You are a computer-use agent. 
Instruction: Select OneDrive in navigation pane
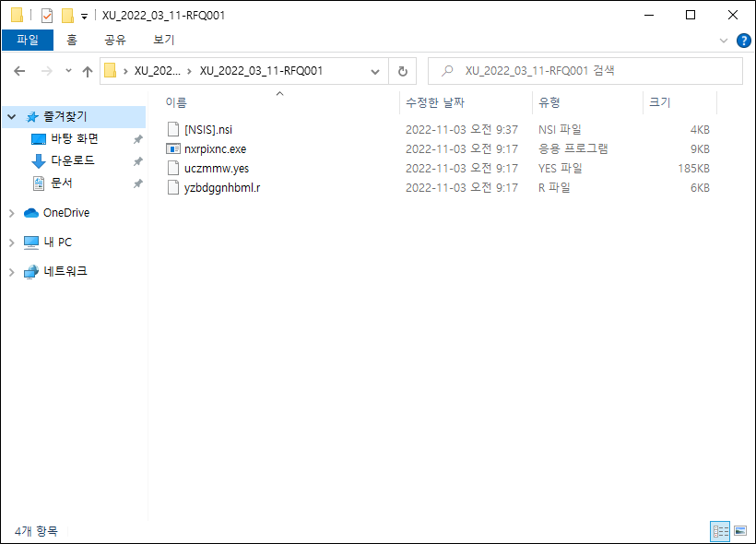pos(66,213)
